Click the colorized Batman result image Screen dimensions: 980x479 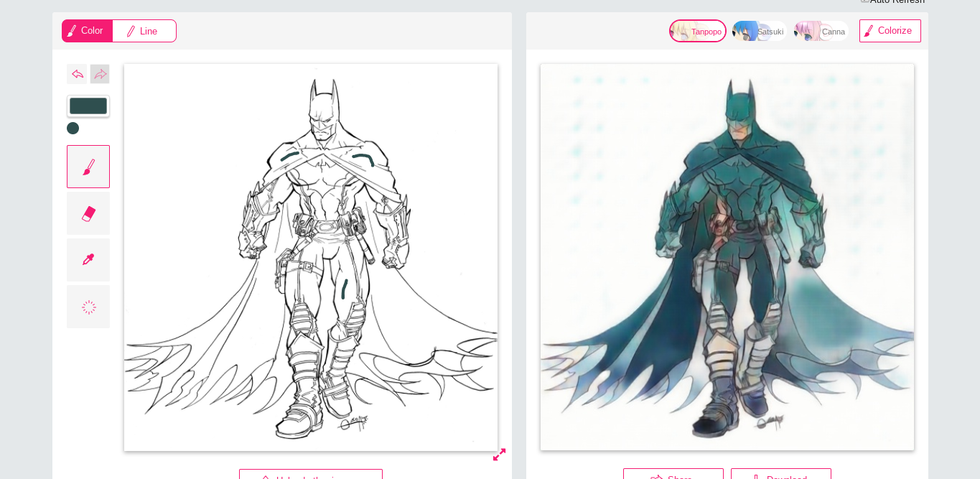(x=727, y=257)
